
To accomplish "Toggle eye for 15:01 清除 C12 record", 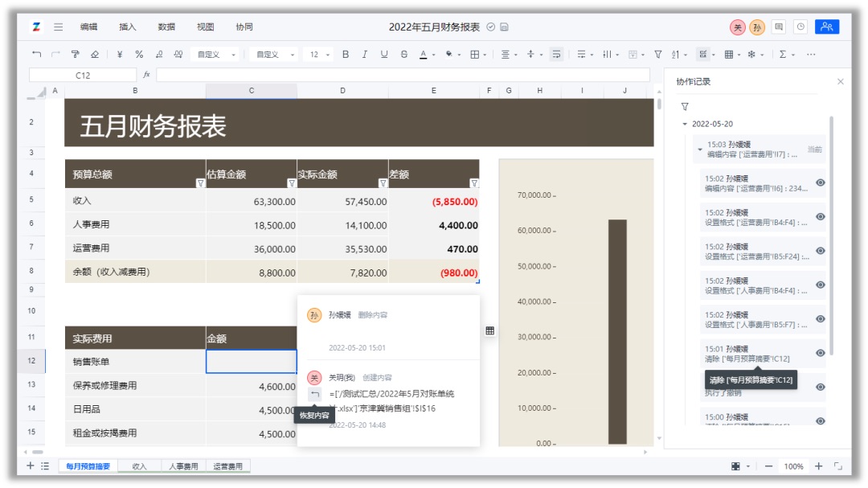I will coord(821,353).
